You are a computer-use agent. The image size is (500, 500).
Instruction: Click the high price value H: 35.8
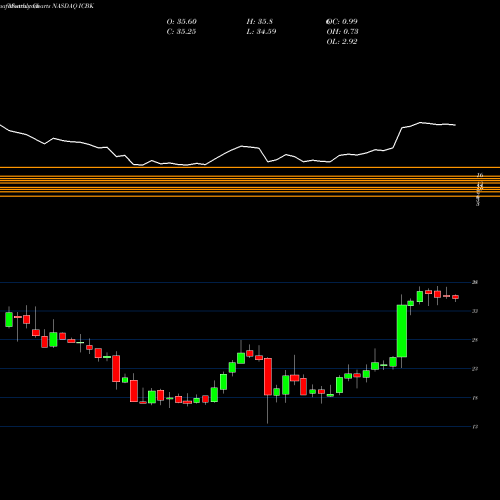[x=260, y=22]
